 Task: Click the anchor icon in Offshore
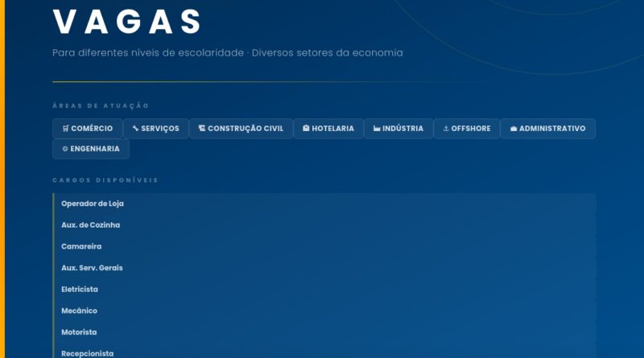pos(446,129)
